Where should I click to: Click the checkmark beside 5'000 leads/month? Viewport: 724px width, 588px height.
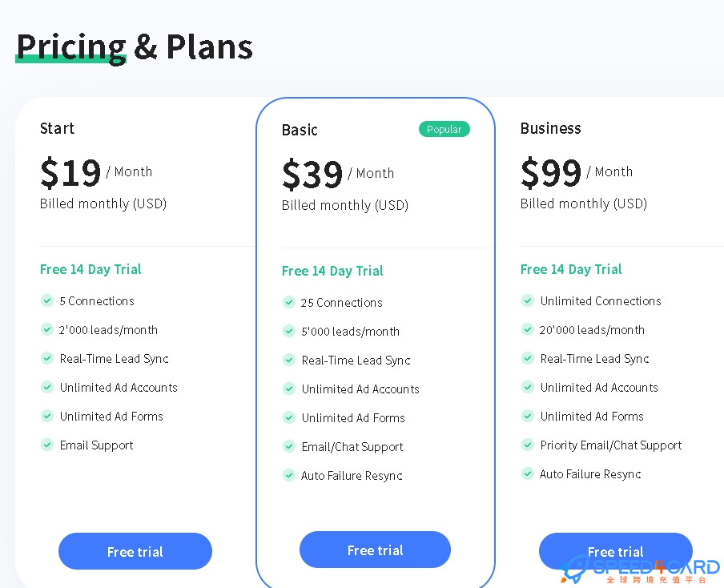coord(288,331)
